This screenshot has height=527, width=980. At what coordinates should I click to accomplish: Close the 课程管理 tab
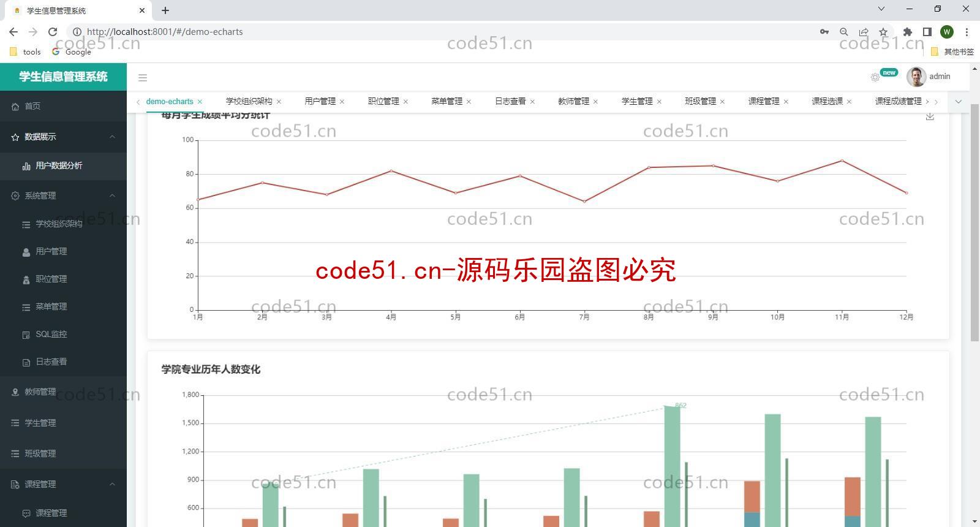point(786,102)
